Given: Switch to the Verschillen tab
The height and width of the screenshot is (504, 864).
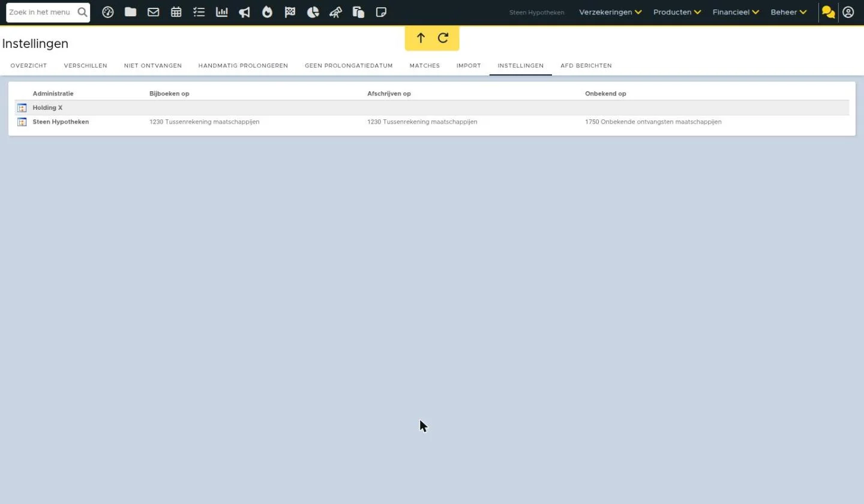Looking at the screenshot, I should click(x=86, y=66).
